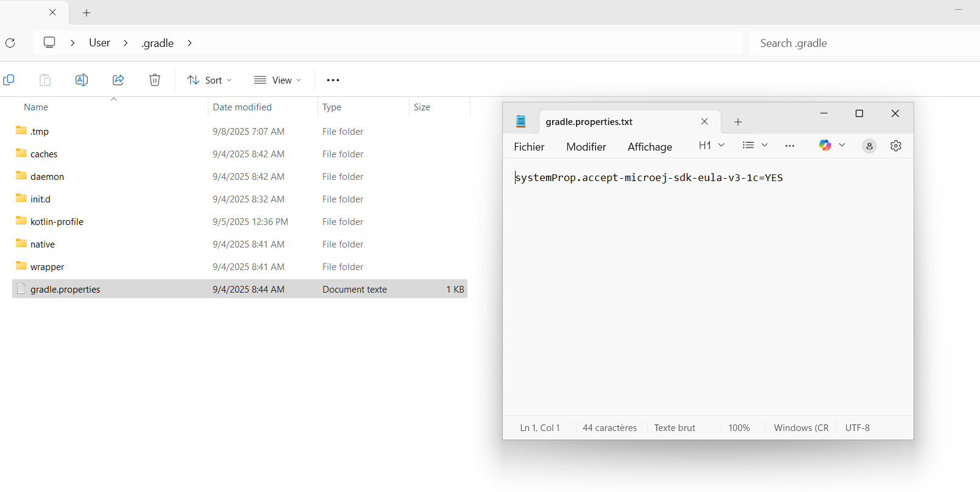Click the Copy icon in Explorer toolbar
Screen dimensions: 980x492
pyautogui.click(x=9, y=80)
